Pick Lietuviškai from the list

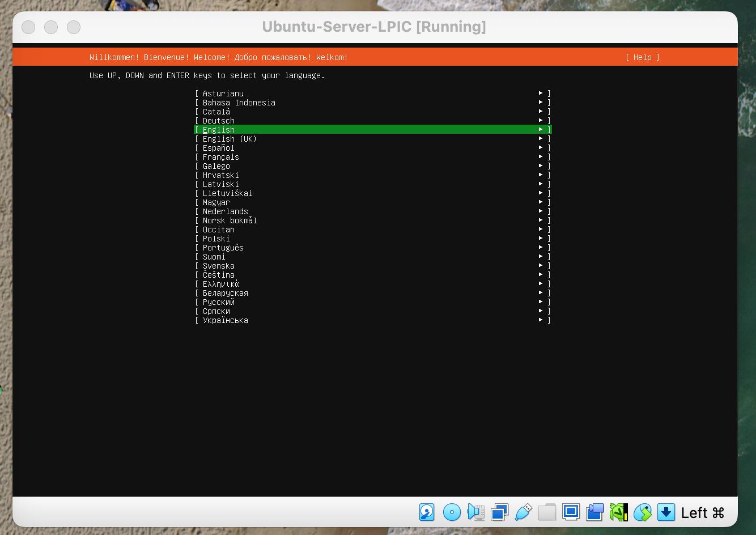pyautogui.click(x=372, y=193)
